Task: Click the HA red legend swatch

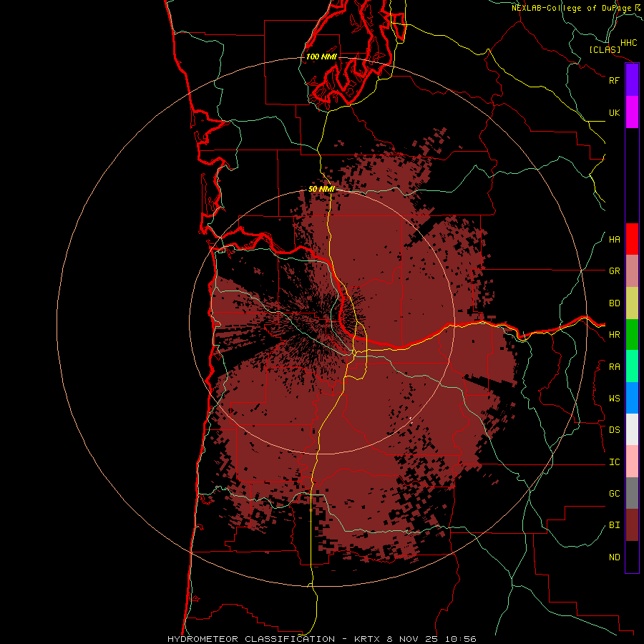Action: pos(632,239)
